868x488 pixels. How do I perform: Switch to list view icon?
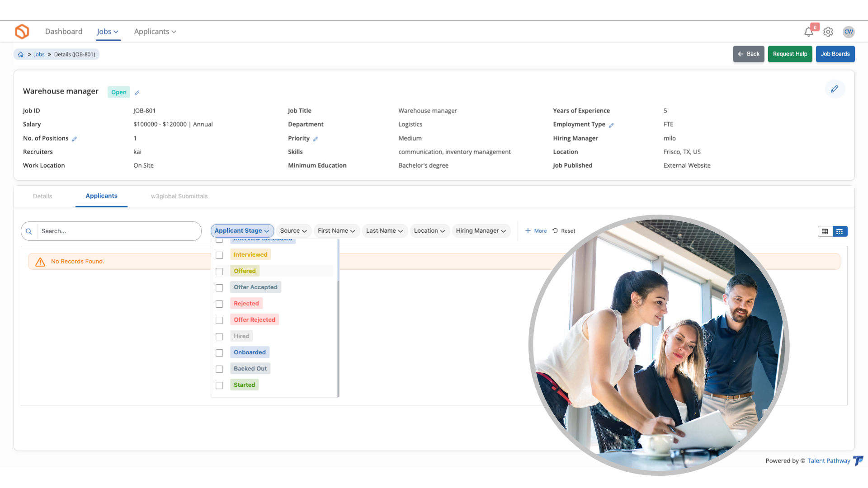[840, 231]
